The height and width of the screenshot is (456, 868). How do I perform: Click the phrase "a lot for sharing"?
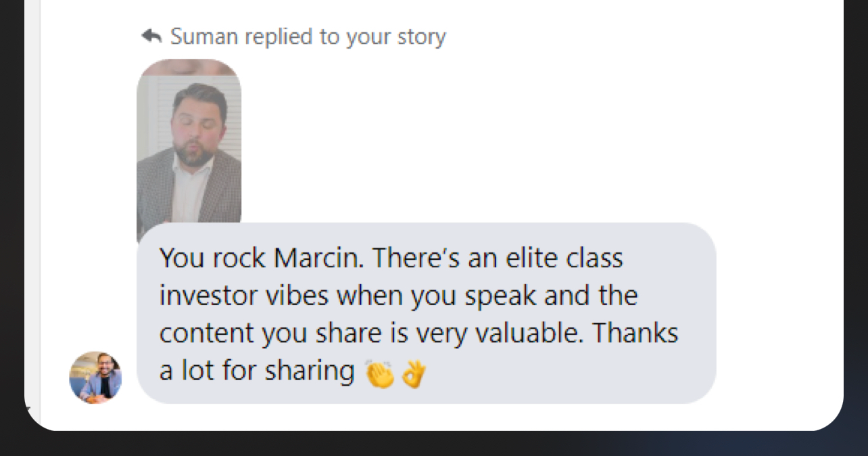tap(257, 371)
